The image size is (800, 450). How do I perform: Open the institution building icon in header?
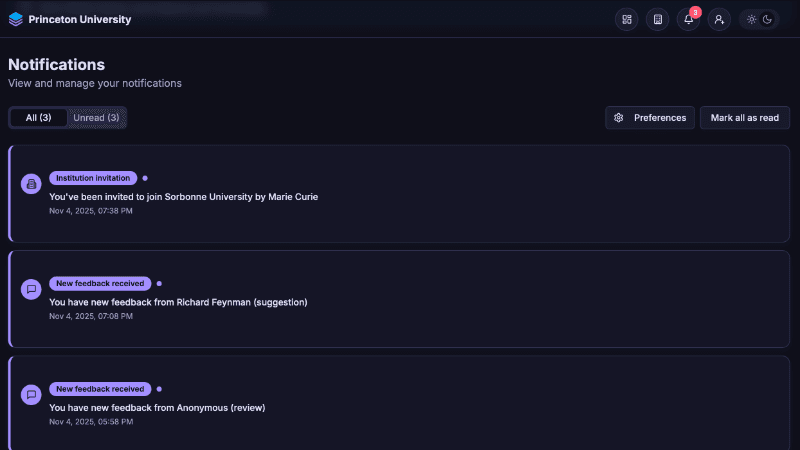click(658, 19)
